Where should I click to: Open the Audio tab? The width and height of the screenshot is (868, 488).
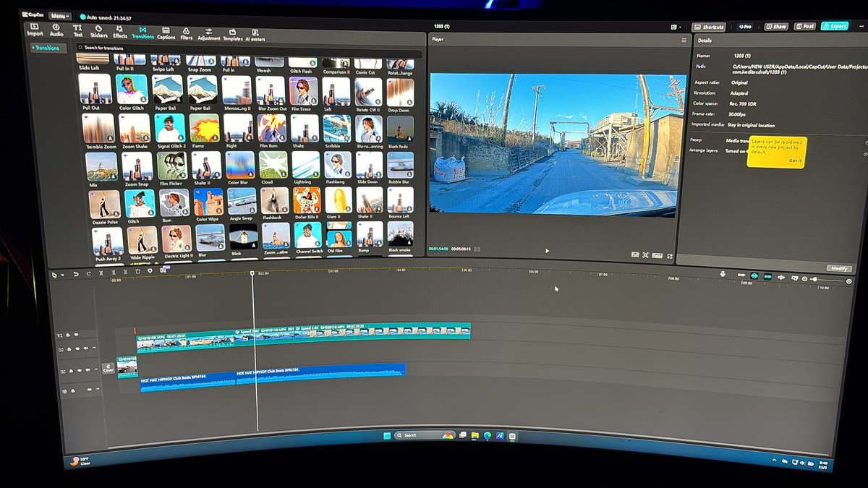[56, 30]
